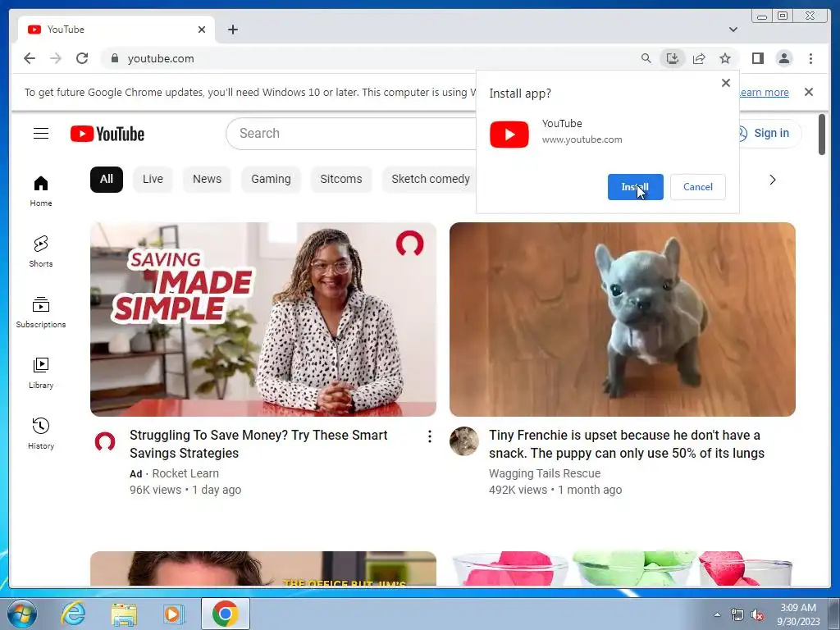
Task: Open the Chrome side panel
Action: [x=757, y=58]
